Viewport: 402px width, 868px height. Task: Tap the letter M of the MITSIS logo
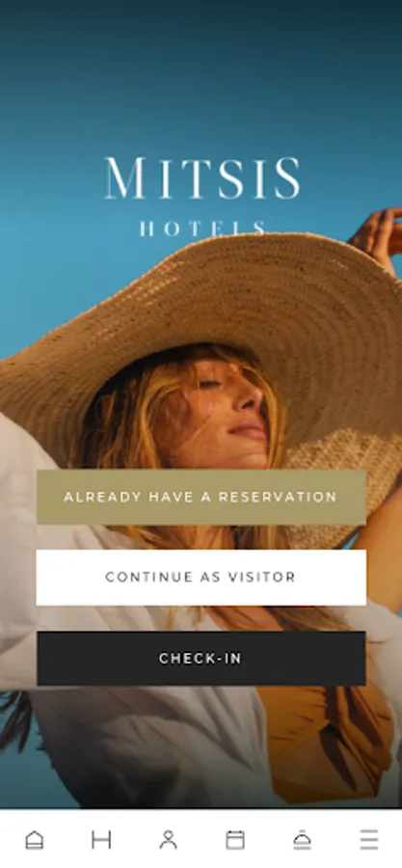(125, 178)
